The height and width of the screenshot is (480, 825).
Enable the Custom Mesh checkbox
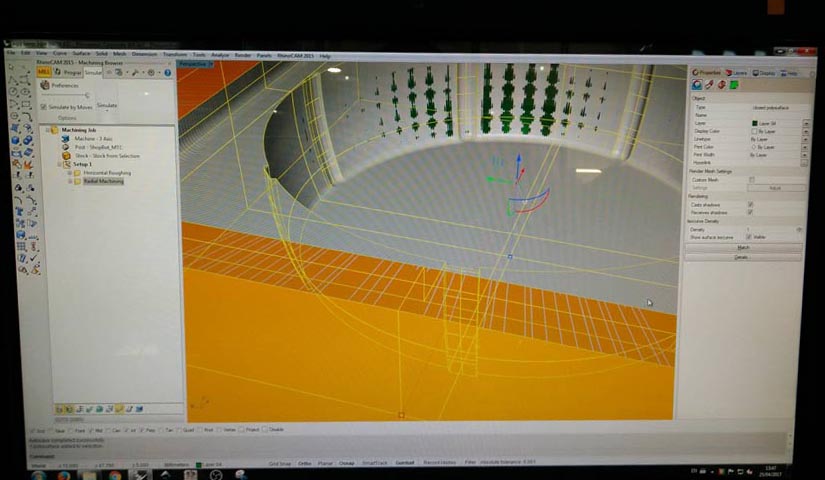751,180
